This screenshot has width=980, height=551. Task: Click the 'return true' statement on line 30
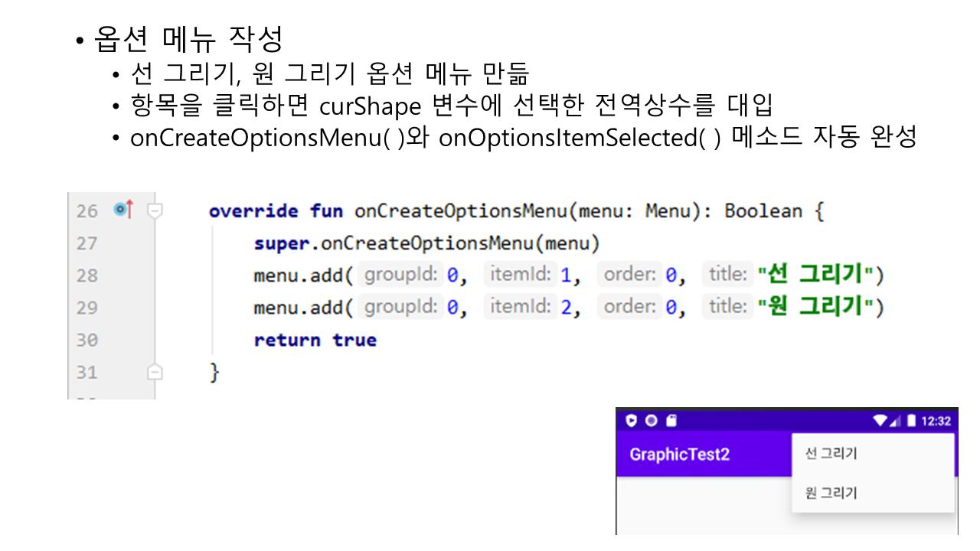pos(315,340)
